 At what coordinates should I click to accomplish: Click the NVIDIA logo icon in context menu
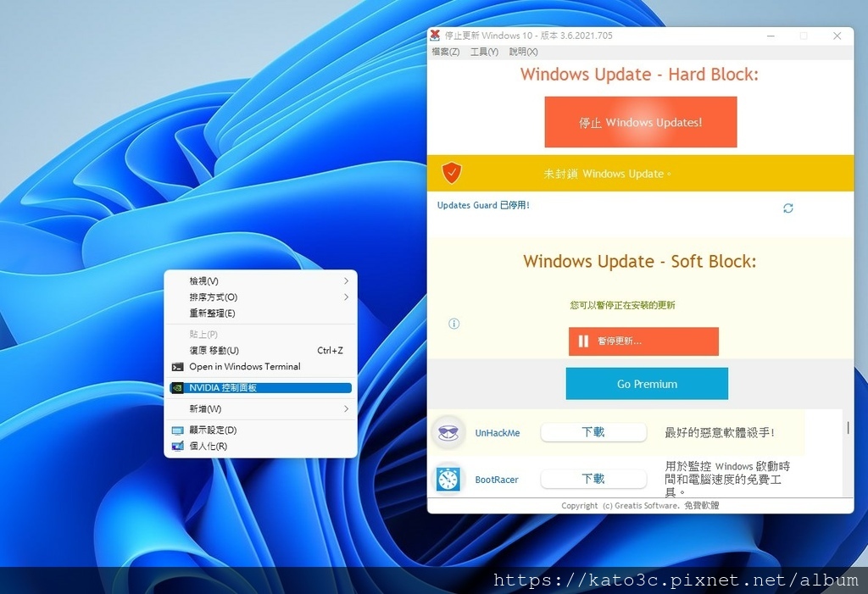point(177,388)
